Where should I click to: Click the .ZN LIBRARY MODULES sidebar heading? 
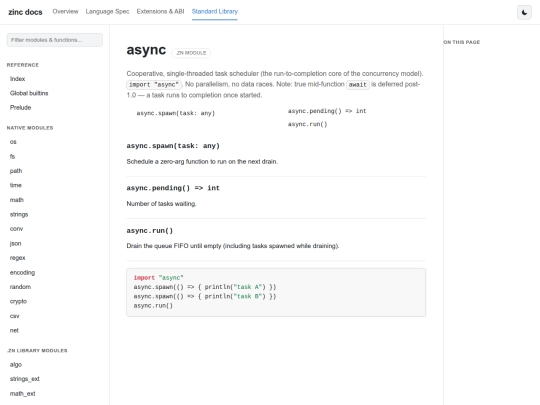37,351
